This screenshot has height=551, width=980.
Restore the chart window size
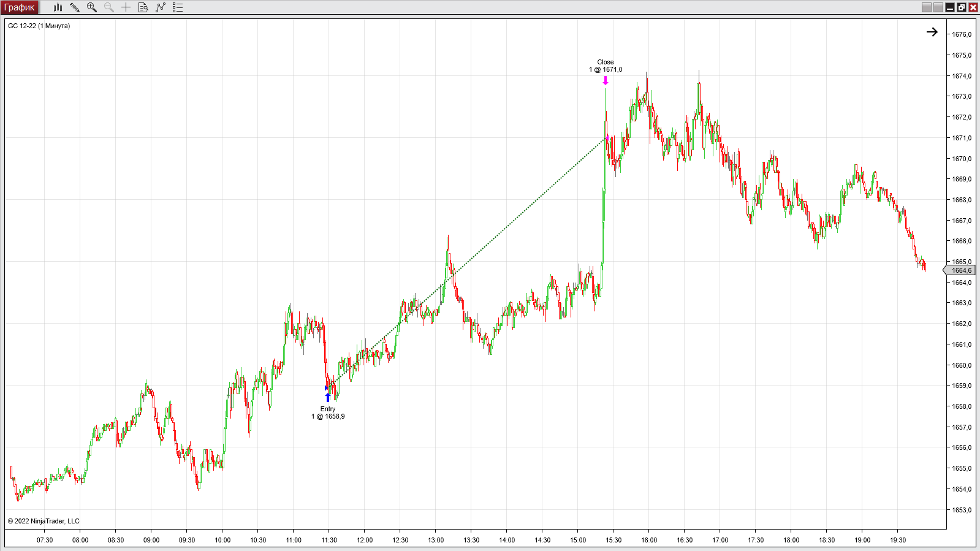point(962,7)
